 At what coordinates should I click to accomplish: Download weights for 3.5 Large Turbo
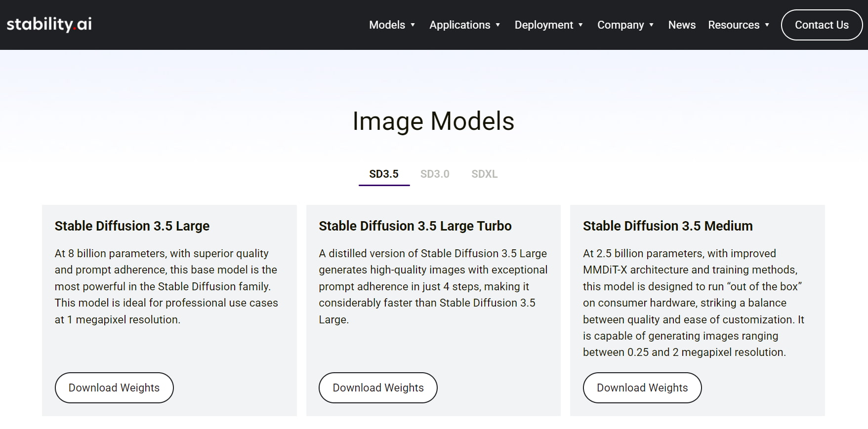tap(378, 388)
